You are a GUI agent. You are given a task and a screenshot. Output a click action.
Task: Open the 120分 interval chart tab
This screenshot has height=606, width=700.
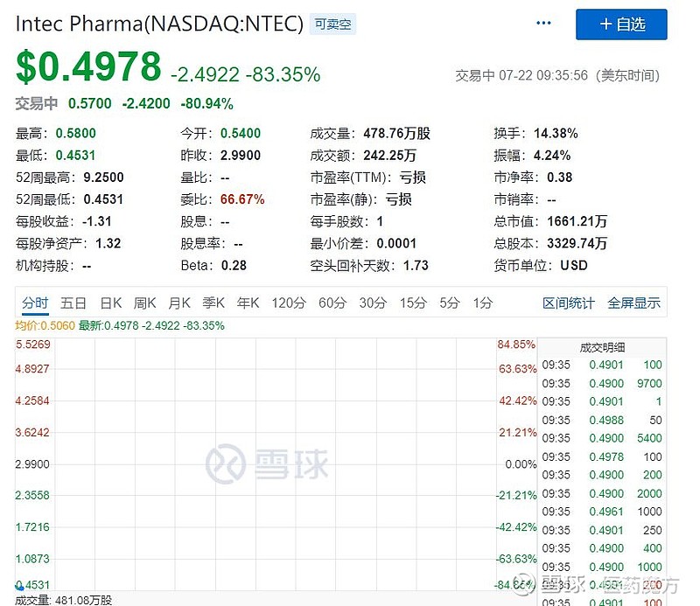click(x=287, y=303)
